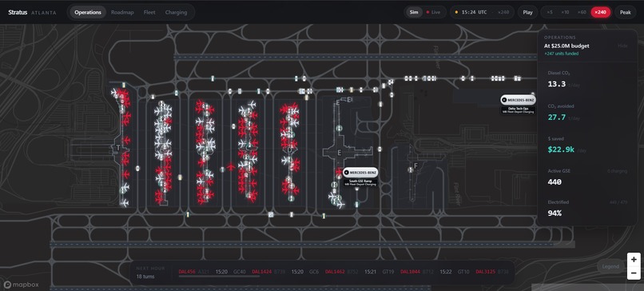Select flight DAL456 in next hour strip
Viewport: 644px width, 291px height.
coord(187,272)
